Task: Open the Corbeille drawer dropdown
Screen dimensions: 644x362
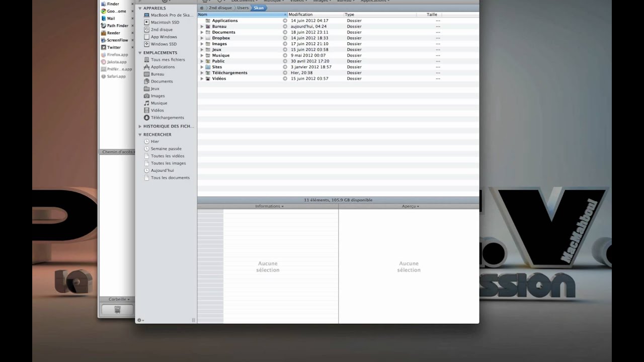Action: coord(119,299)
